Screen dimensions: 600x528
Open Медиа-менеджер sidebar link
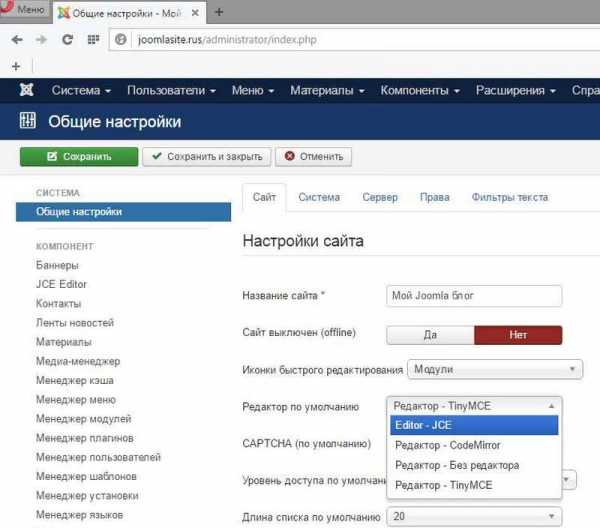[78, 361]
